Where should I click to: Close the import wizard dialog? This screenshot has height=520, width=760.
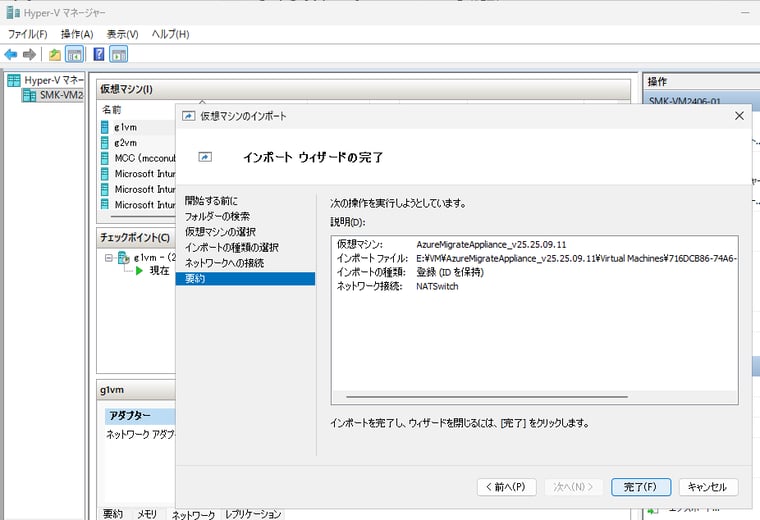click(x=739, y=116)
